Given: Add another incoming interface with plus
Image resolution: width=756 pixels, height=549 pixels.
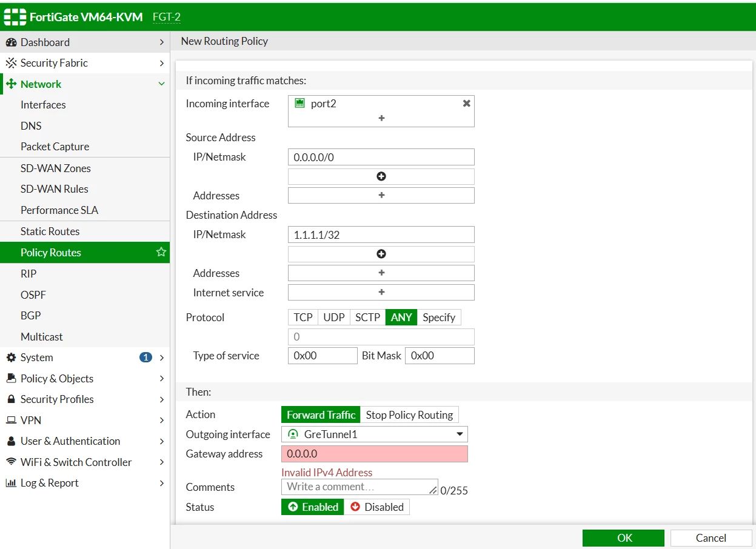Looking at the screenshot, I should [381, 118].
